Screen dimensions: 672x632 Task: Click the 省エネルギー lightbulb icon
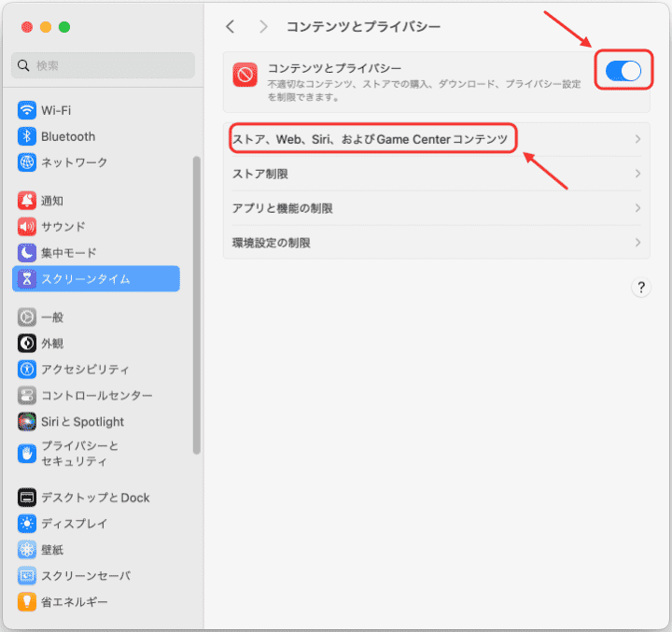click(x=26, y=602)
